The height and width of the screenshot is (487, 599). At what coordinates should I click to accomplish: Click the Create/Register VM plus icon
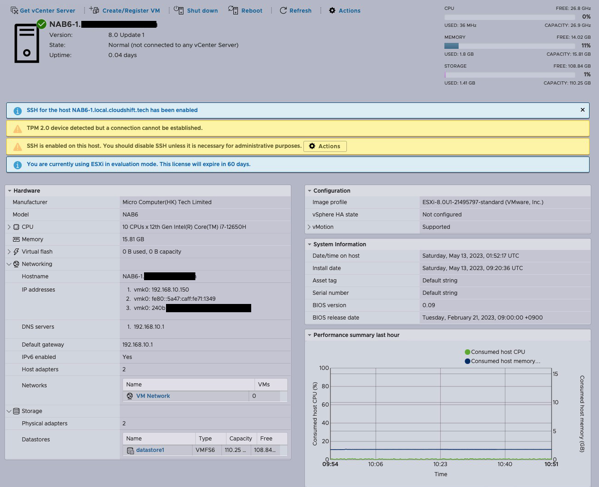[94, 10]
